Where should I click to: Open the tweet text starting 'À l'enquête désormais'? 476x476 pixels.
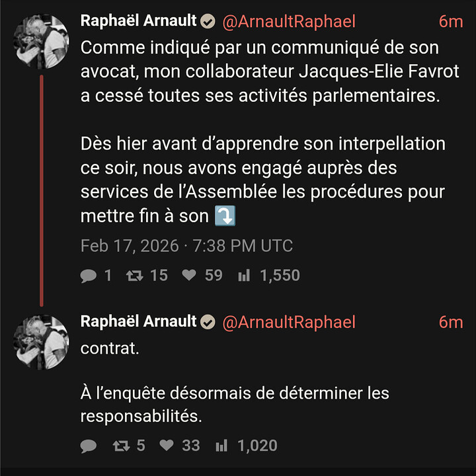235,404
